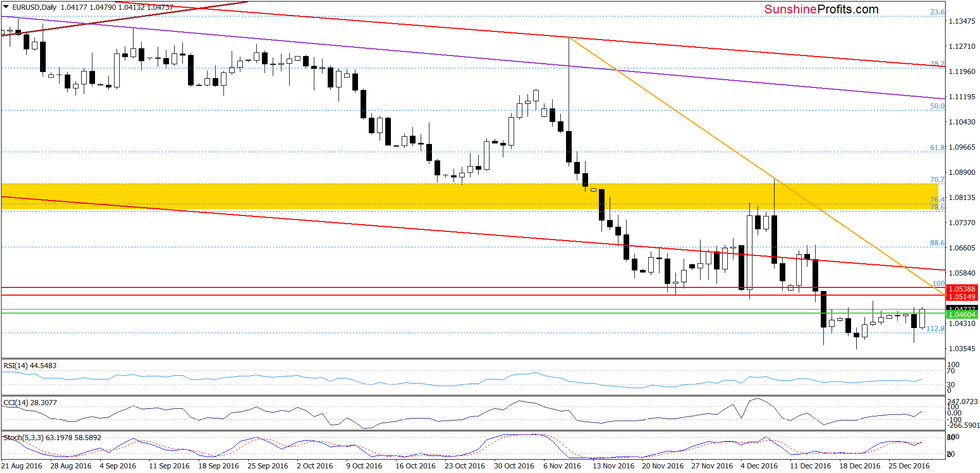The width and height of the screenshot is (980, 473).
Task: Click the 70.7 Fibonacci level label
Action: [937, 179]
